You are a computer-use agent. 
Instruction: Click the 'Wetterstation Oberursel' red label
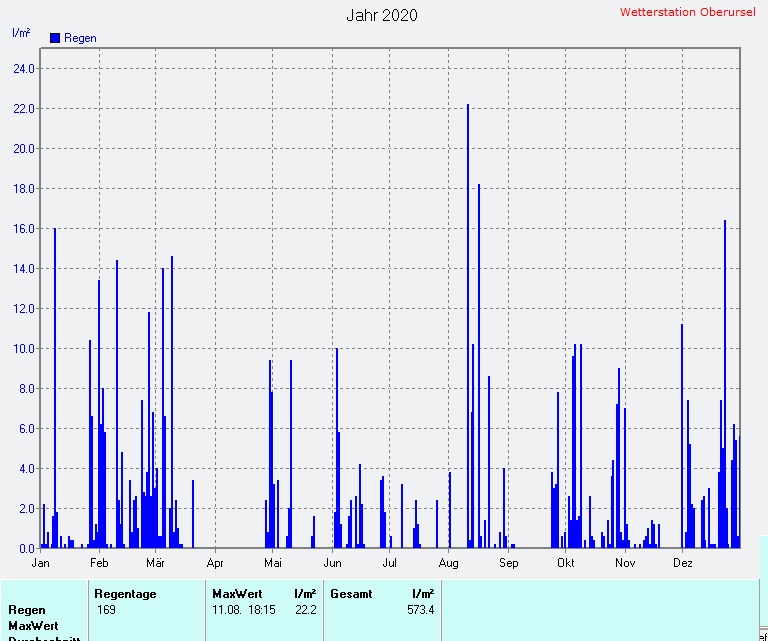[688, 12]
